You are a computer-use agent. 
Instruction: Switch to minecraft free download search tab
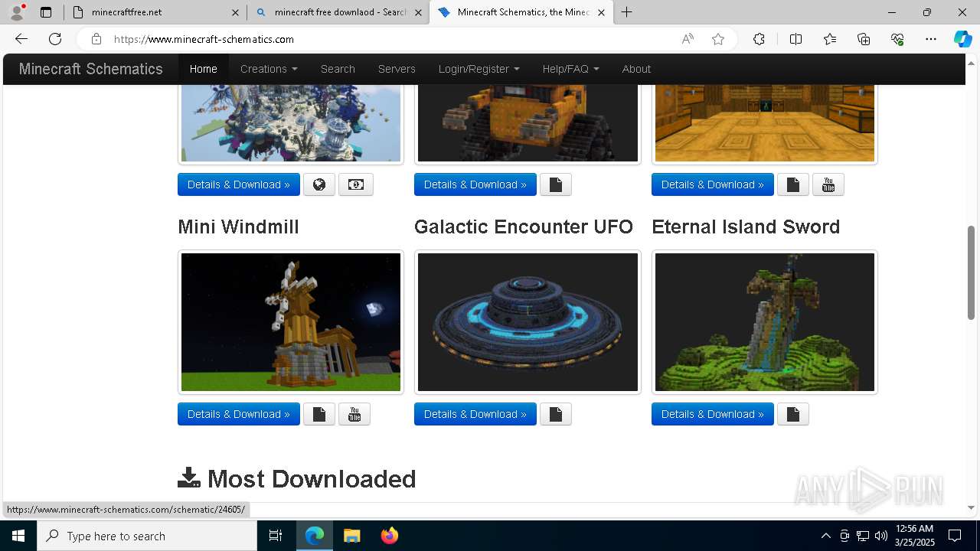pos(341,12)
